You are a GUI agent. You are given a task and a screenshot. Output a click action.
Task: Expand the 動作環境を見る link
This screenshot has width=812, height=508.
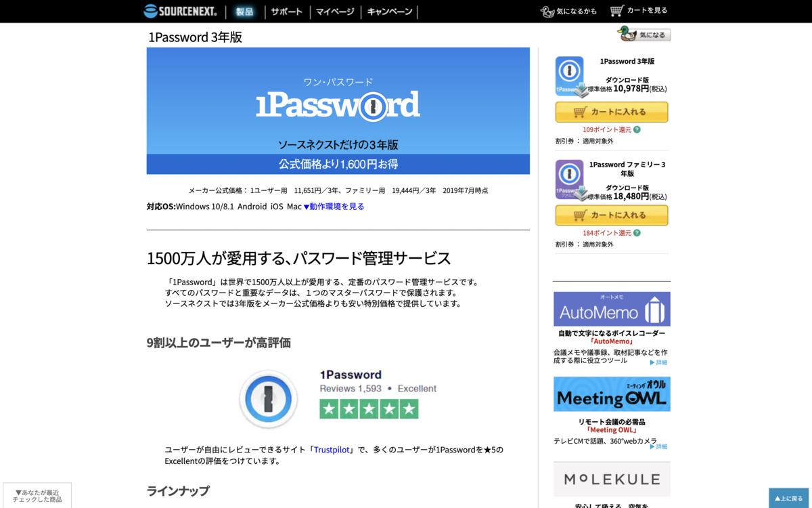pyautogui.click(x=334, y=207)
